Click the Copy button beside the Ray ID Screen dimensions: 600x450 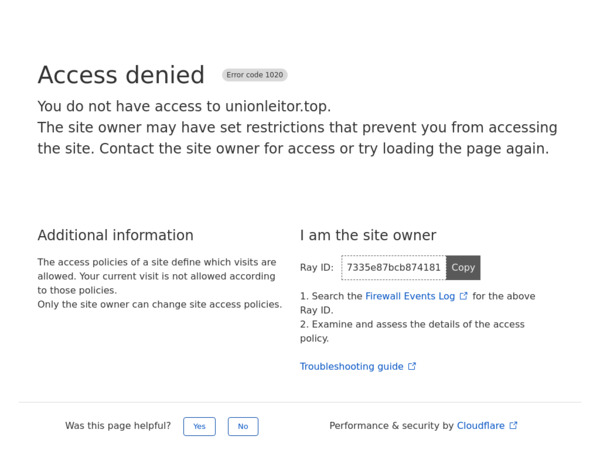coord(463,268)
